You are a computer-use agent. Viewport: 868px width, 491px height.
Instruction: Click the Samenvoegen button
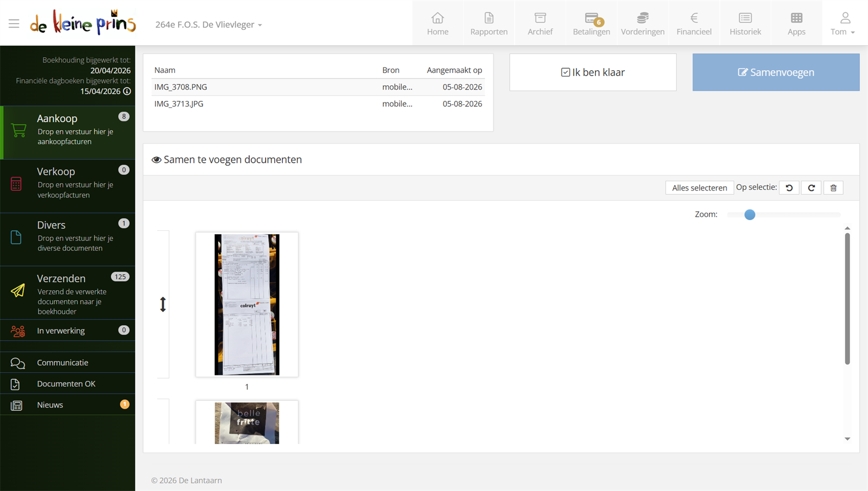[776, 72]
